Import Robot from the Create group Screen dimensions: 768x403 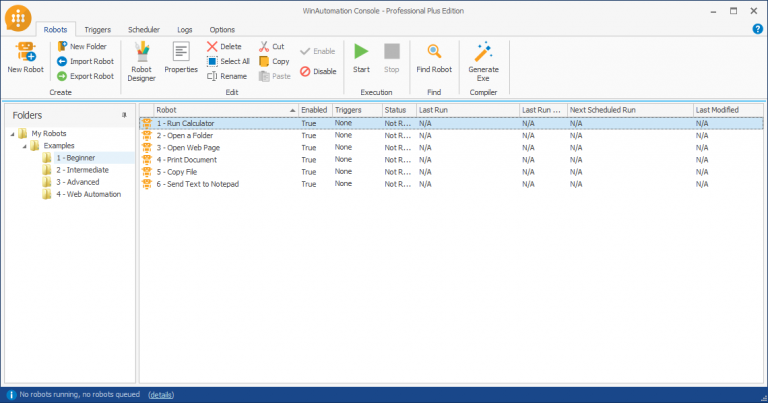point(85,61)
